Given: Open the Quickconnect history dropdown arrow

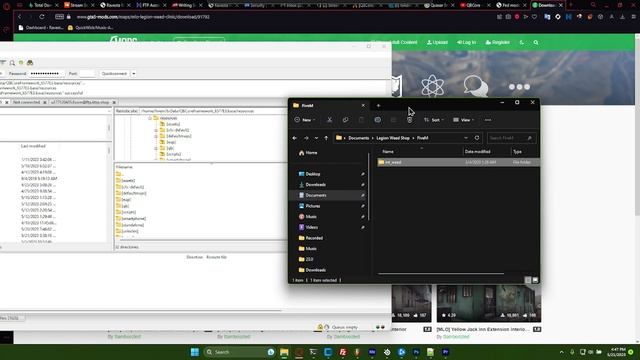Looking at the screenshot, I should (x=133, y=73).
